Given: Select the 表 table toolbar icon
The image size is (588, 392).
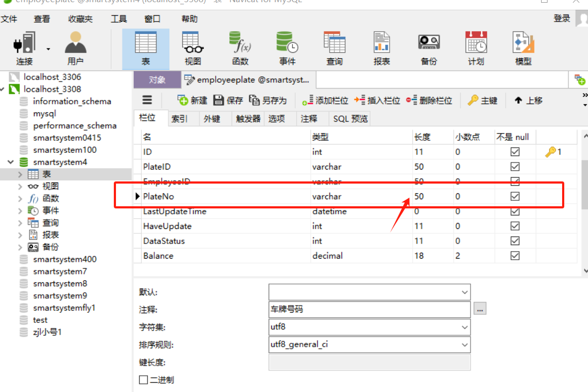Looking at the screenshot, I should pos(146,49).
